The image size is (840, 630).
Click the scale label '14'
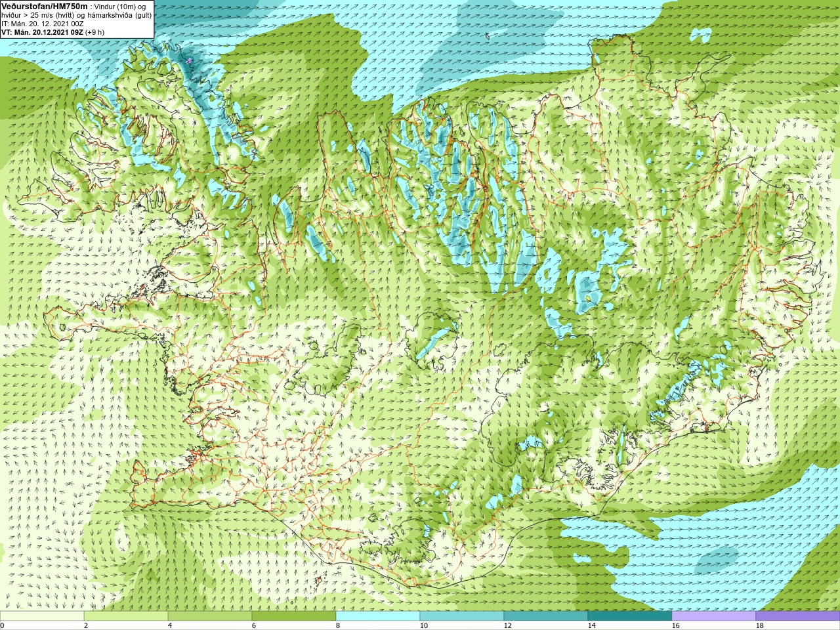pos(592,625)
